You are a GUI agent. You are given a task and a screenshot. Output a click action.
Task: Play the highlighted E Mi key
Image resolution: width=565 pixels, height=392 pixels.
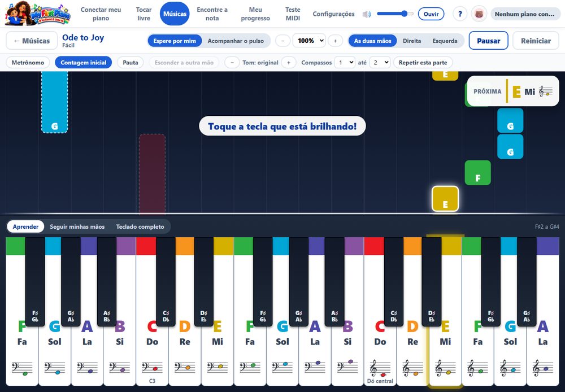coord(445,353)
